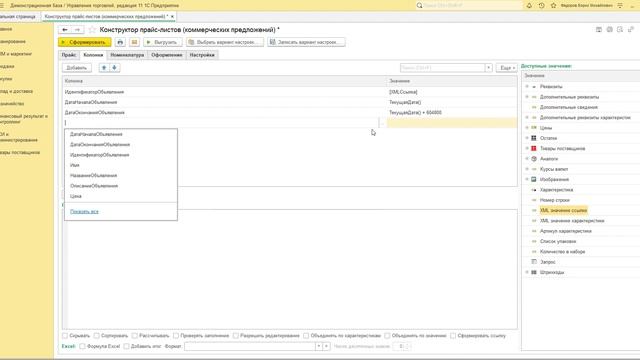The width and height of the screenshot is (640, 360).
Task: Select the Номер строки tree row
Action: click(555, 200)
